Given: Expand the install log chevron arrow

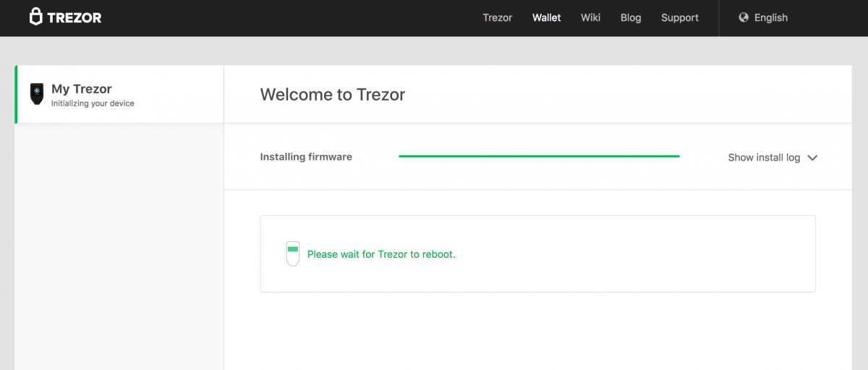Looking at the screenshot, I should coord(812,158).
